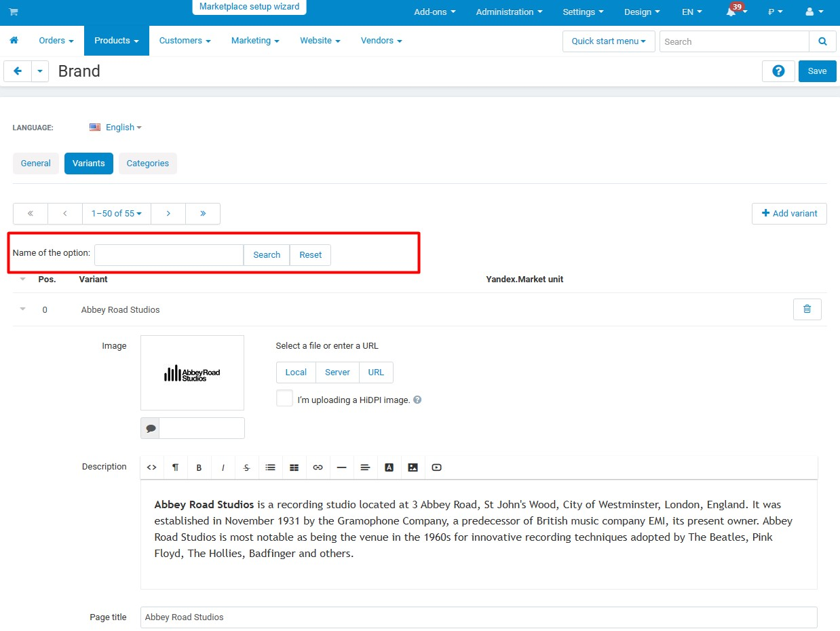Click the Name of the option field

click(169, 255)
